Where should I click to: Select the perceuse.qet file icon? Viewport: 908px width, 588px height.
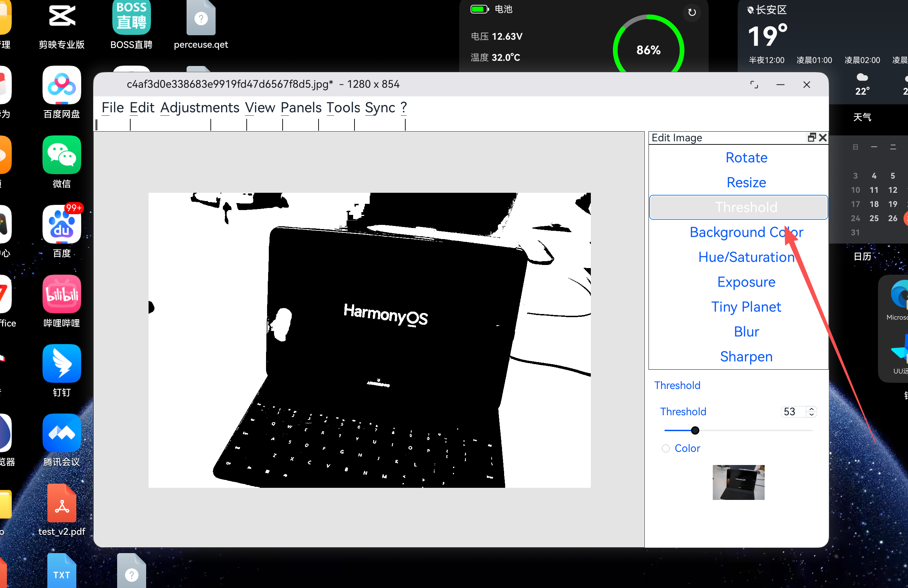(x=201, y=17)
